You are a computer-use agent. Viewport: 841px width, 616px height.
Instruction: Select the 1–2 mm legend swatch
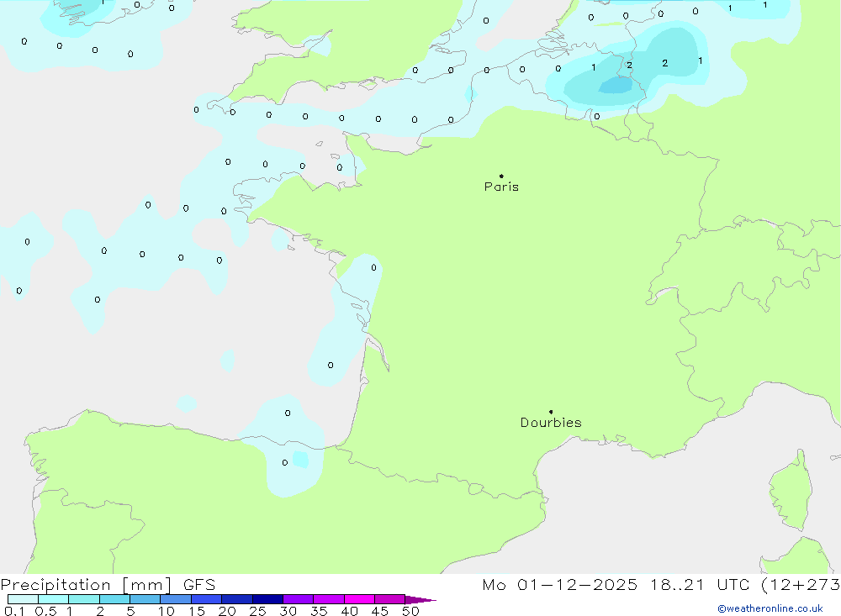(84, 599)
